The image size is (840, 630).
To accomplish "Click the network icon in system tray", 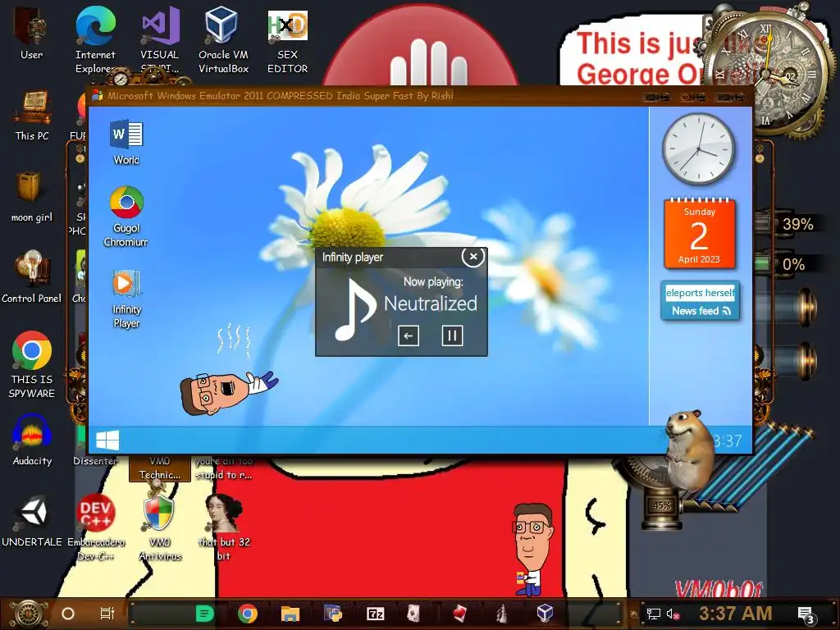I will [653, 614].
